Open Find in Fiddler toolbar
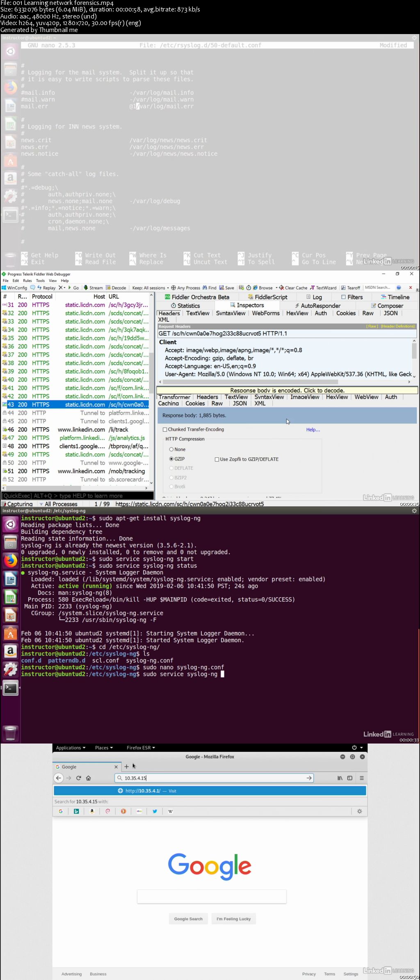 click(x=209, y=288)
